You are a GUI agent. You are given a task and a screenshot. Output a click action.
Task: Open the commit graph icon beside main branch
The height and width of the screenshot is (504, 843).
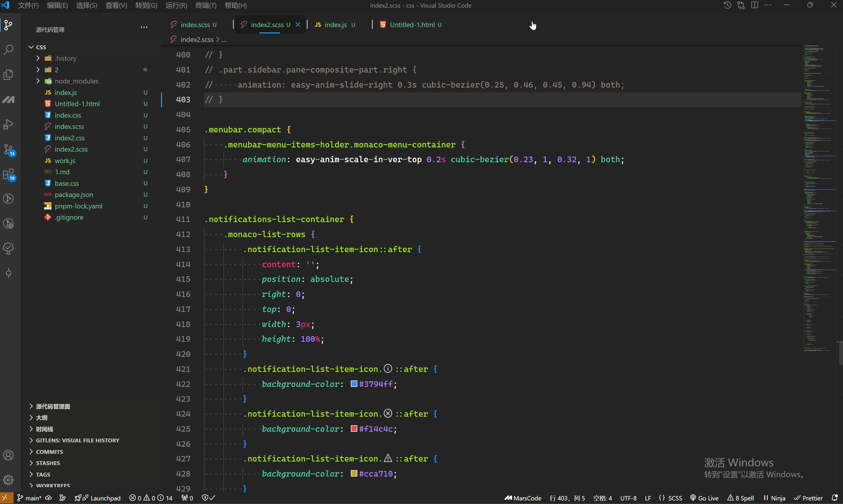(x=63, y=498)
